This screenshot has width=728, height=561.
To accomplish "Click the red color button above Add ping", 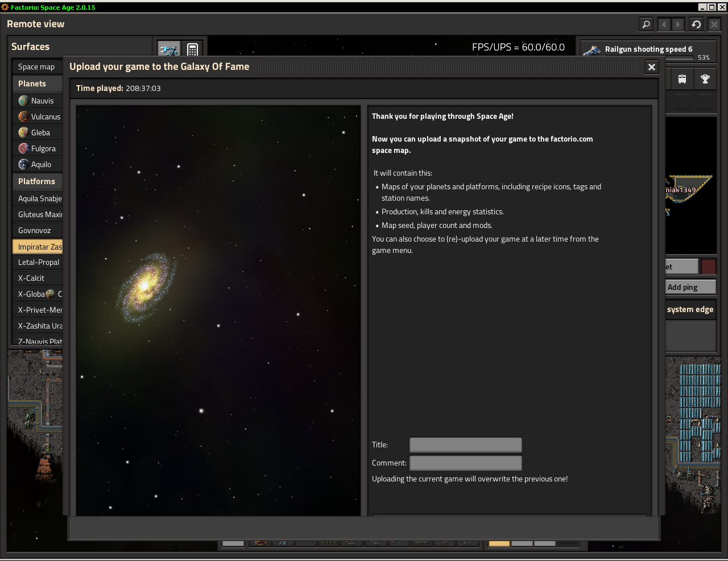I will pyautogui.click(x=708, y=267).
